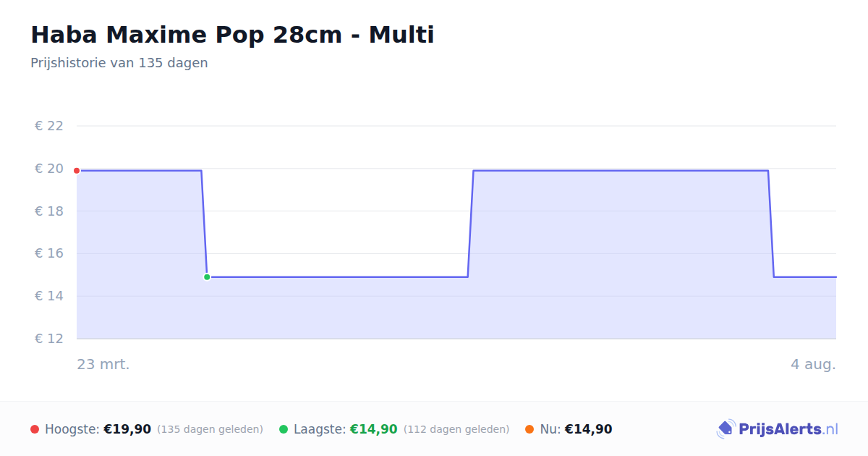Click the € 22 axis label
Screen dimensions: 868x456
pyautogui.click(x=49, y=126)
